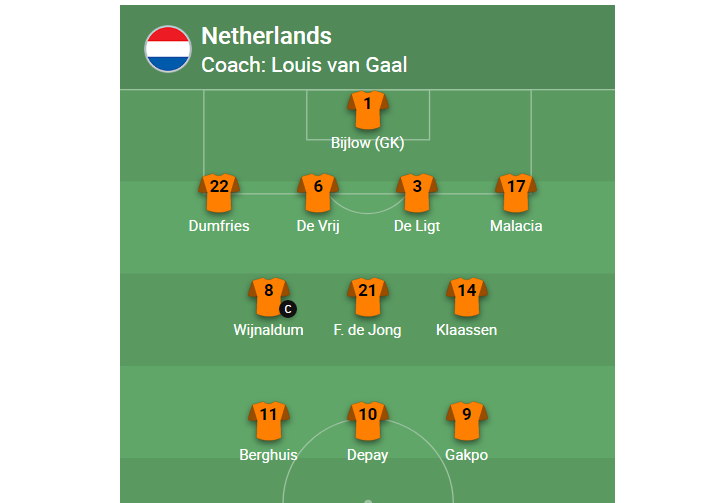
Task: Select goalkeeper Bijlow's number 1 shirt
Action: pos(368,110)
